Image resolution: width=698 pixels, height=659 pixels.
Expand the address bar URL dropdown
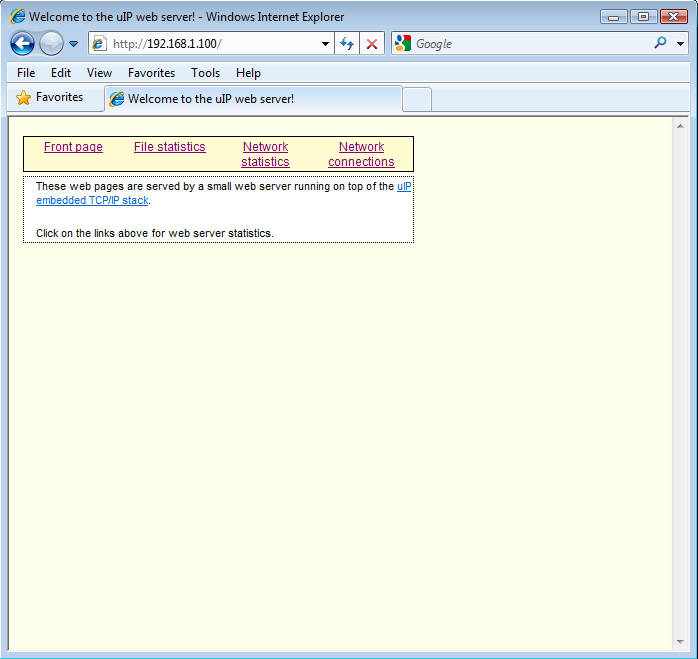(325, 44)
